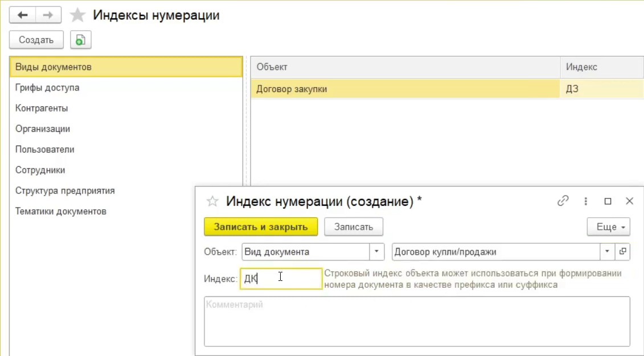The image size is (644, 356).
Task: Open the Еще dropdown menu
Action: (608, 227)
